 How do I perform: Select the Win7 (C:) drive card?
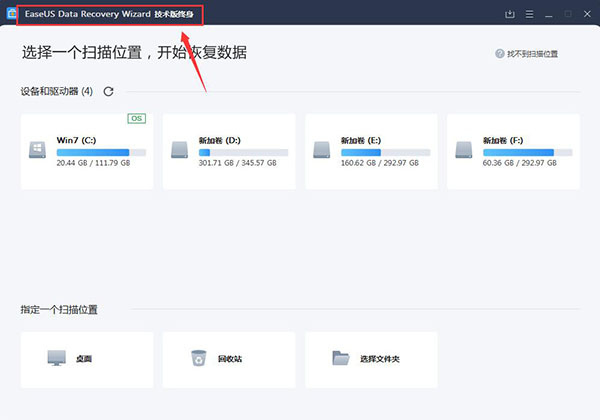coord(87,151)
